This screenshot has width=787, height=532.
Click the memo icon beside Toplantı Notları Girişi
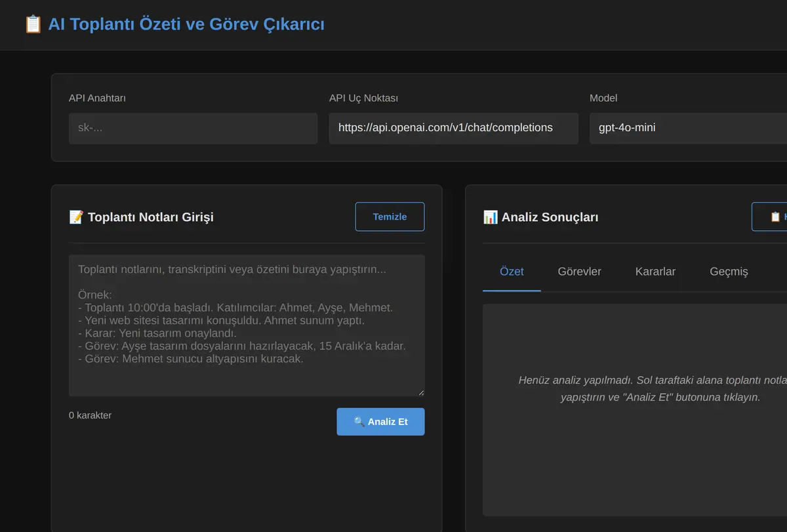click(x=76, y=217)
